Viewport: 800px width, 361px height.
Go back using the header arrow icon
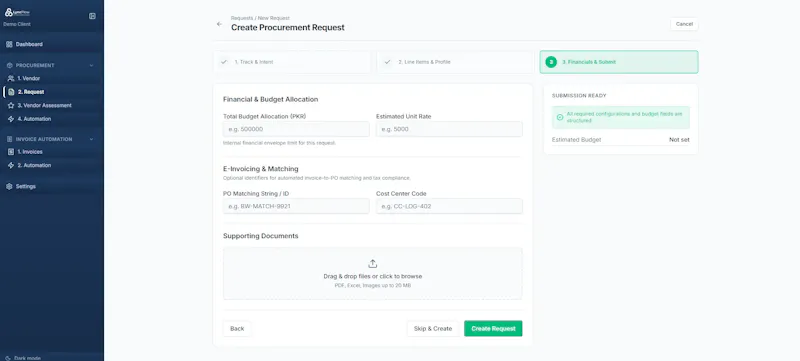click(219, 24)
